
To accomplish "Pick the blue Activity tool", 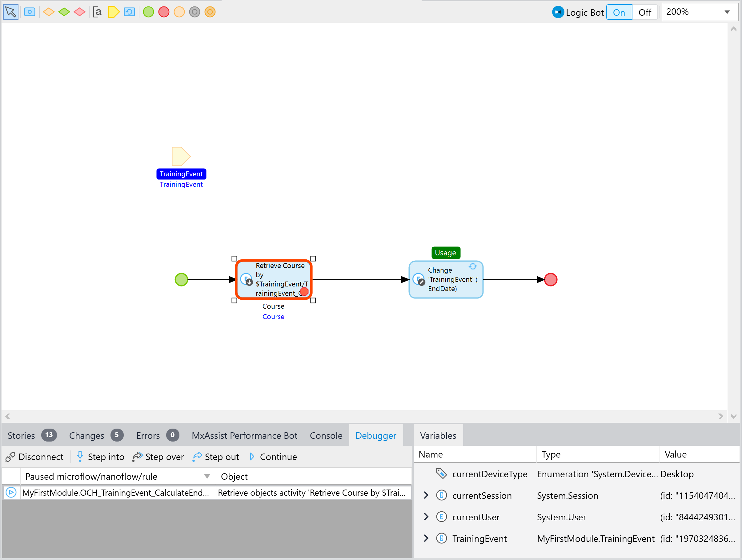I will (30, 12).
